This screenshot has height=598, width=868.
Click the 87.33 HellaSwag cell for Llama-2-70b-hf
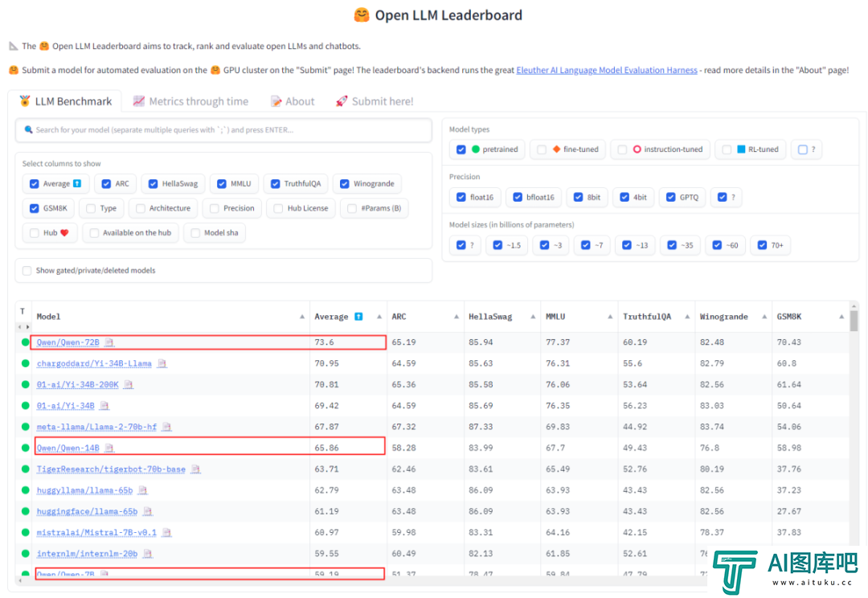(x=502, y=427)
